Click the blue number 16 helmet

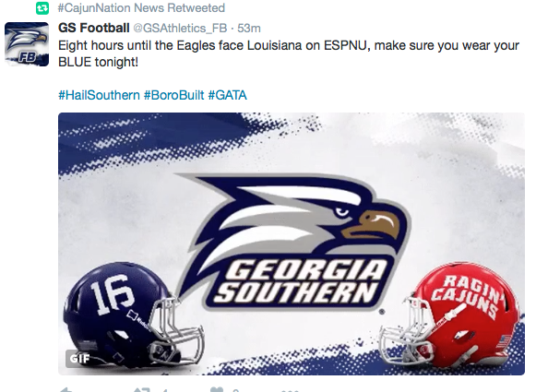click(134, 315)
